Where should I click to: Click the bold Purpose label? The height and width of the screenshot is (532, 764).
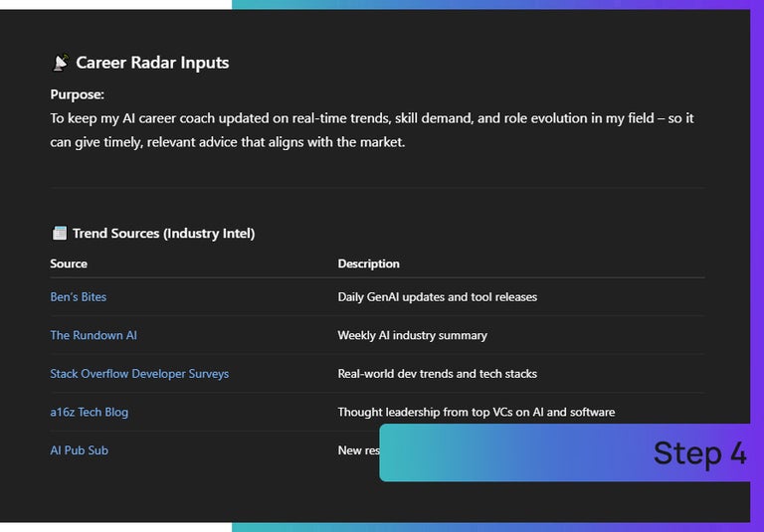(x=78, y=94)
